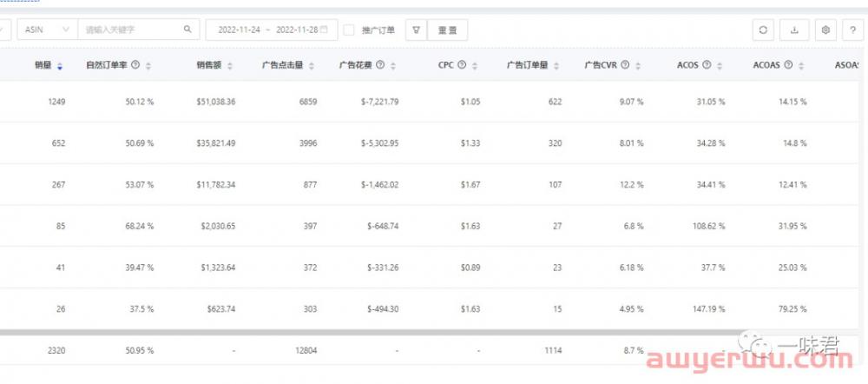This screenshot has width=868, height=384.
Task: Click ad spend $-331.26
Action: click(x=383, y=268)
